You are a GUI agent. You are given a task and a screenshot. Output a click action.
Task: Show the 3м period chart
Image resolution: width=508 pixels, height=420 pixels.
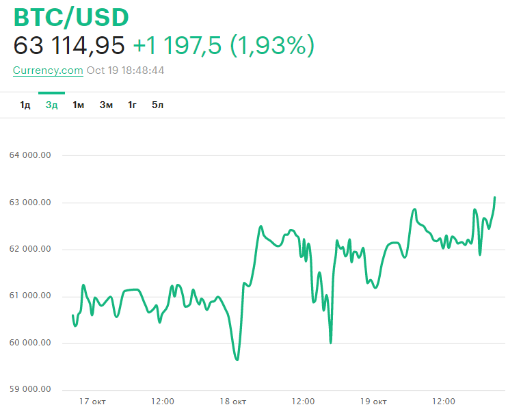click(106, 105)
